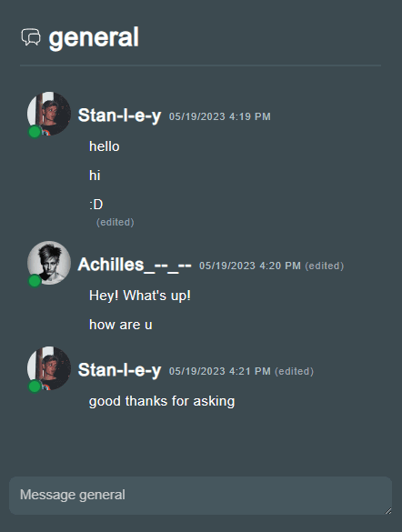Click the (edited) label under :D
The image size is (402, 532).
click(x=115, y=222)
